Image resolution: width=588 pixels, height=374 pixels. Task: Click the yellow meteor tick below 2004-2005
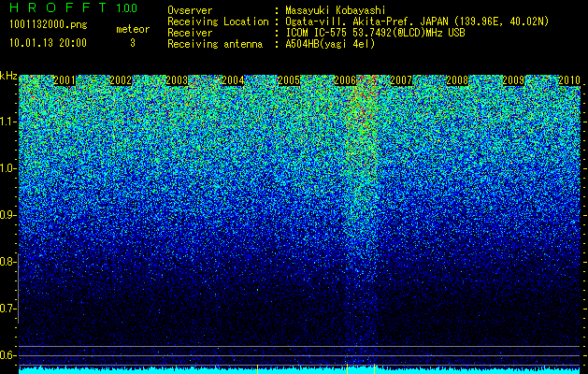pyautogui.click(x=258, y=369)
